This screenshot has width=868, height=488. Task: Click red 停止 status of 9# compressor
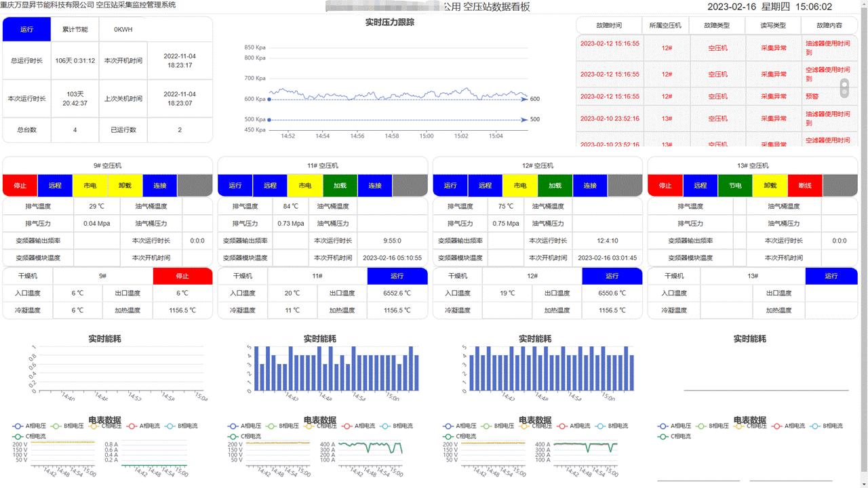20,185
